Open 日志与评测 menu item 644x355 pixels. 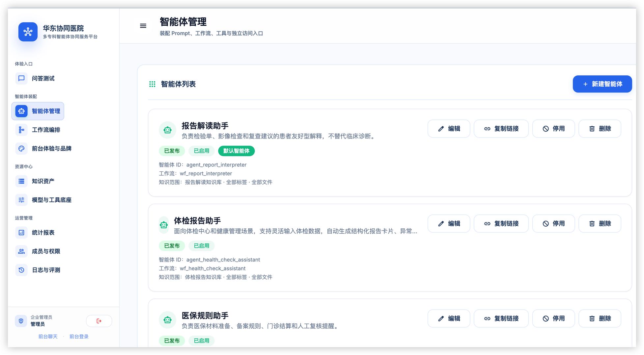tap(38, 270)
